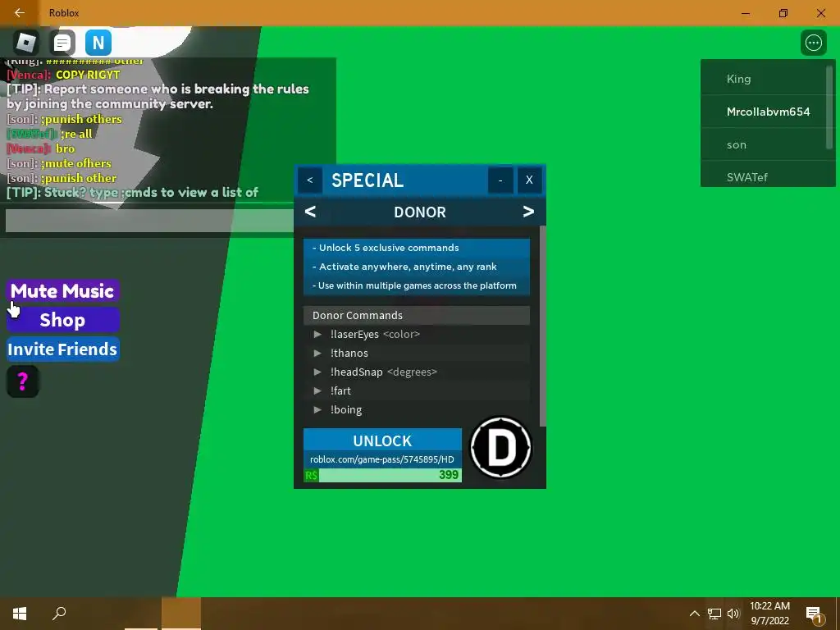Click the blue N admin icon
Image resolution: width=840 pixels, height=630 pixels.
pos(98,43)
